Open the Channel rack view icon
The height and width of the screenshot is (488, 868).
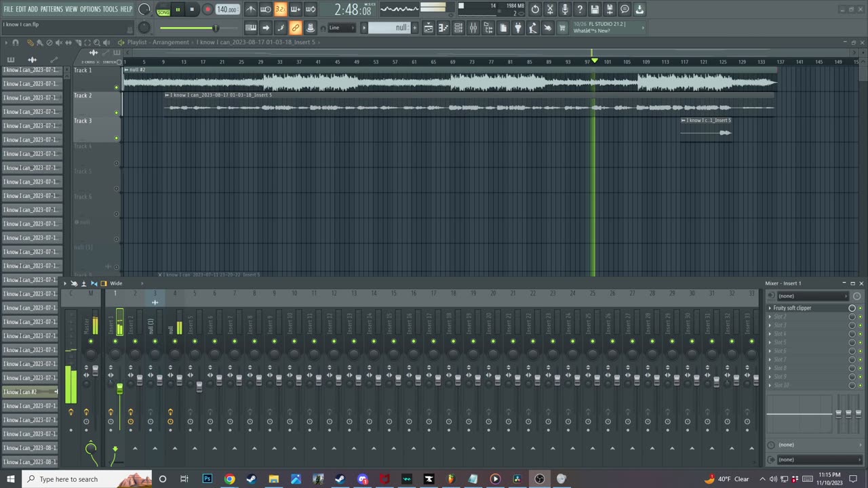pyautogui.click(x=458, y=28)
